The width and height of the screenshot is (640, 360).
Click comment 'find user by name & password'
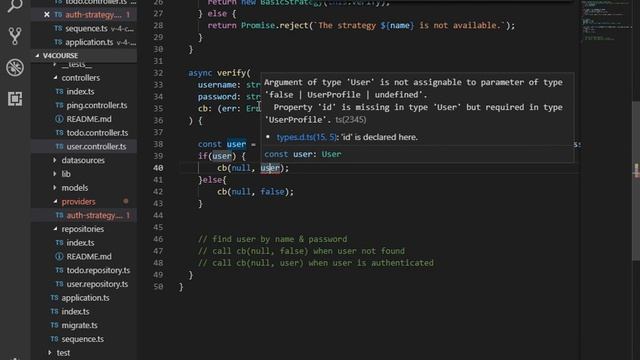[x=273, y=239]
